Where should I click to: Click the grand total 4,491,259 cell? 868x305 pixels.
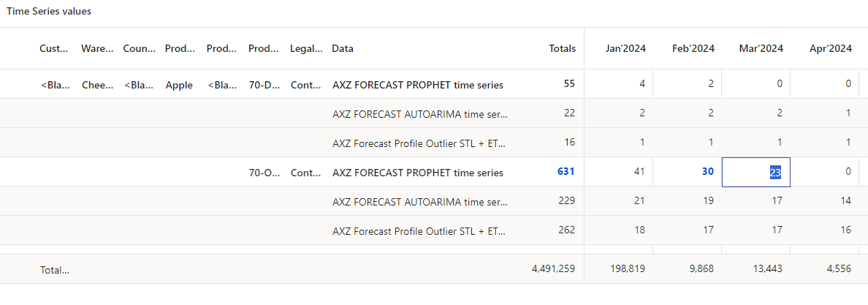point(553,269)
